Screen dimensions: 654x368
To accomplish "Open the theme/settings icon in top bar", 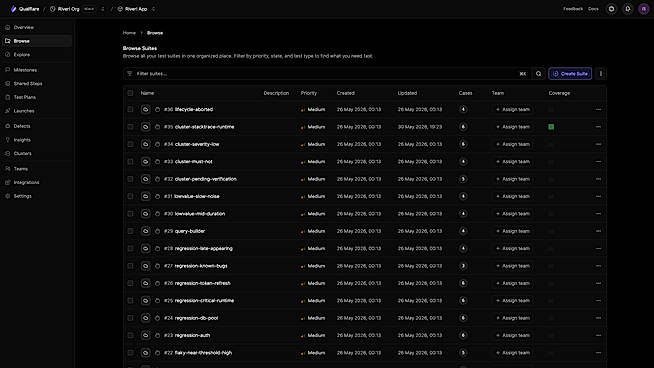I will pyautogui.click(x=611, y=9).
